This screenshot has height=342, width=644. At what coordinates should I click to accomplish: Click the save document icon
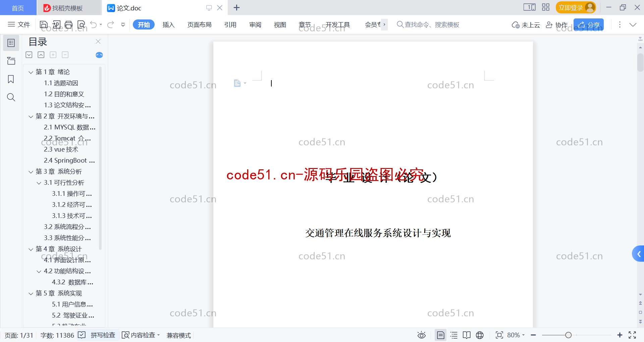click(x=44, y=24)
